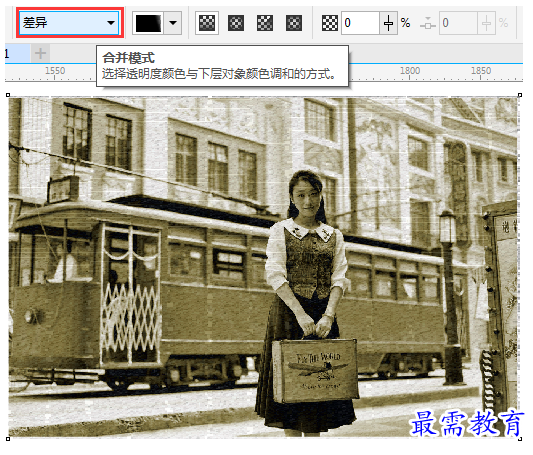Select the first transparency target icon
The image size is (533, 455).
[207, 23]
